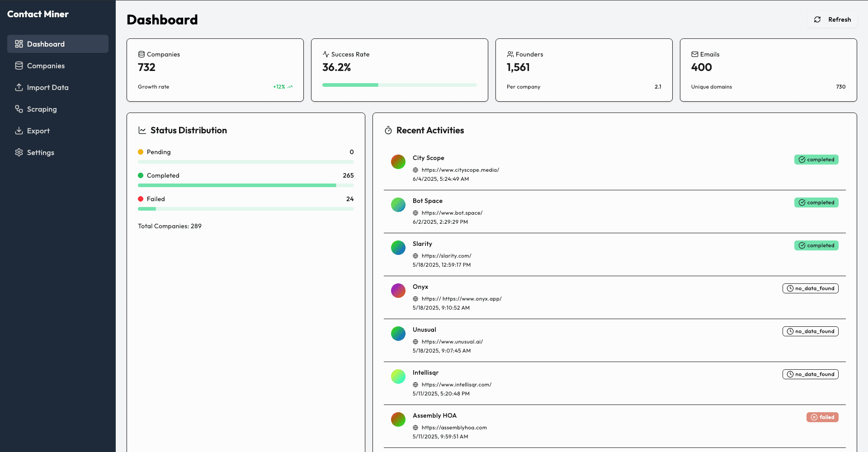This screenshot has width=868, height=452.
Task: Click the Failed status progress bar
Action: (x=246, y=209)
